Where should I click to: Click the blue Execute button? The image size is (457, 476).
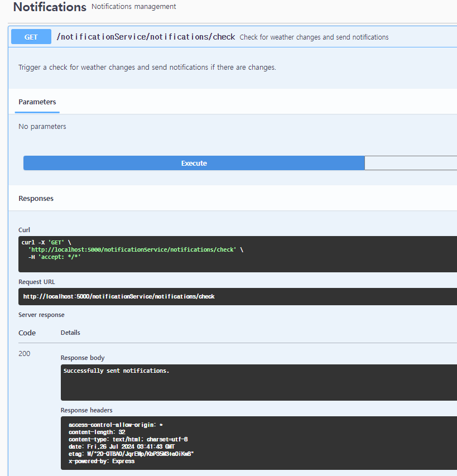click(194, 163)
